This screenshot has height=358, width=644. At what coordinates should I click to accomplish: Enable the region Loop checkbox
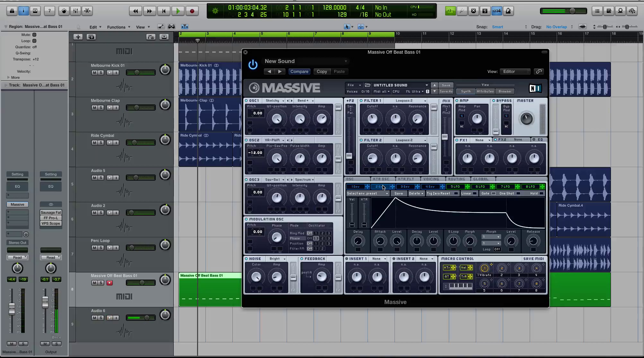coord(34,41)
